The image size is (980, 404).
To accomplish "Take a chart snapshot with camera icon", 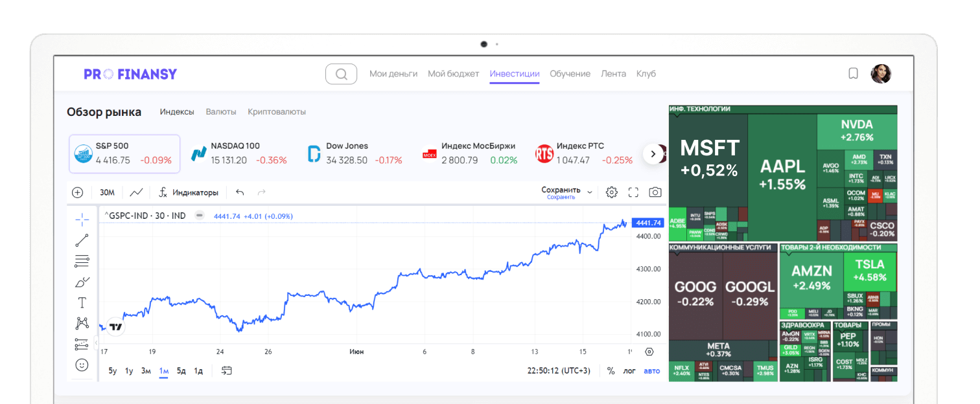I will (655, 192).
